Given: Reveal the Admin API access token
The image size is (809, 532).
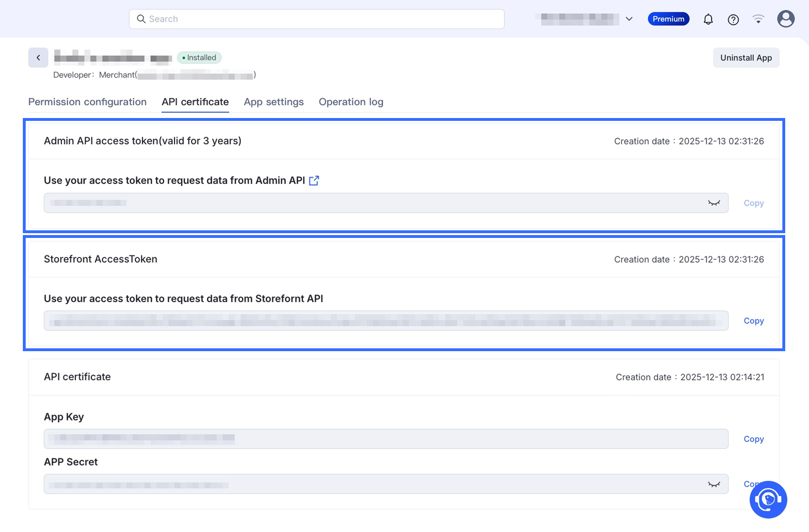Looking at the screenshot, I should coord(714,203).
